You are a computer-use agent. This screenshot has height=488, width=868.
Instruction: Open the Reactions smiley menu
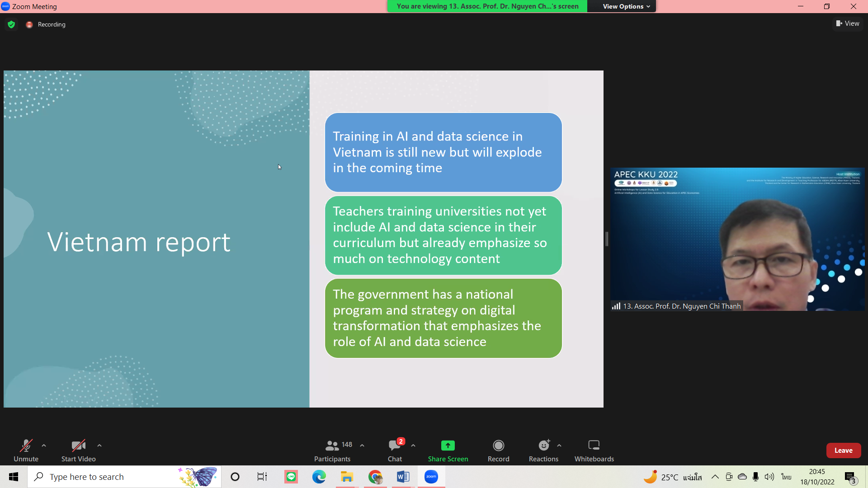(x=543, y=446)
